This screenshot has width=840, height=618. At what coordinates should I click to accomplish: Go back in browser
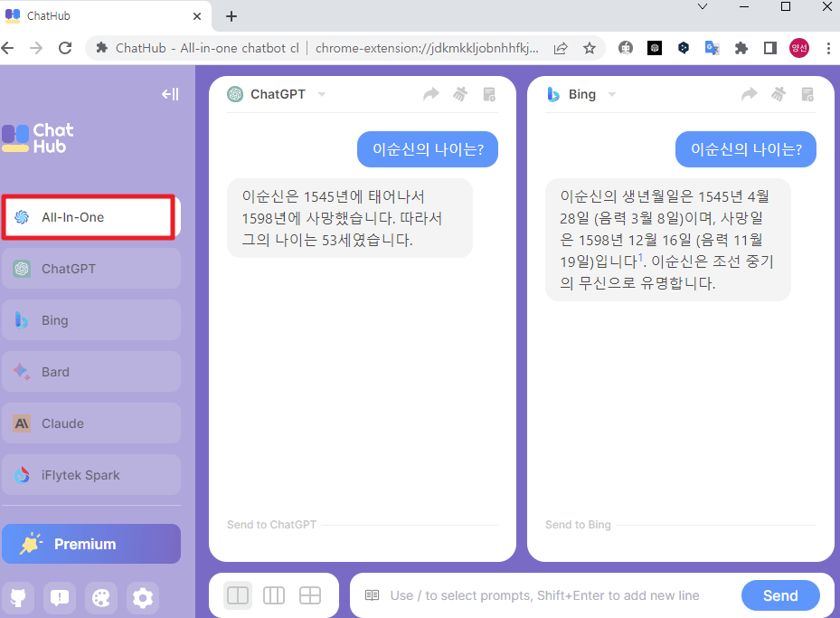coord(8,48)
